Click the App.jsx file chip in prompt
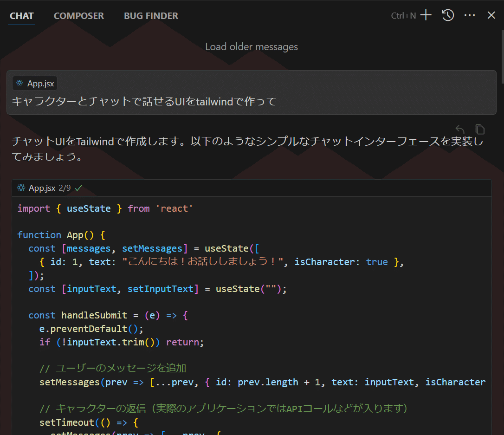Screen dimensions: 504x435 pos(35,84)
